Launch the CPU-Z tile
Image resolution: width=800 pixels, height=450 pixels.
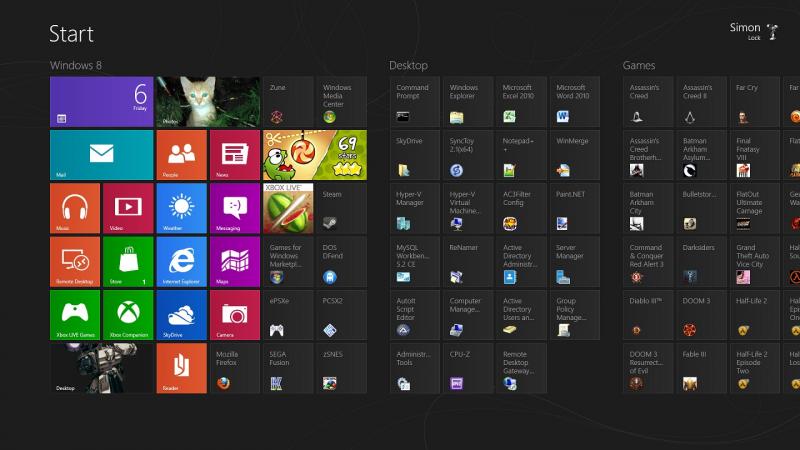tap(468, 368)
